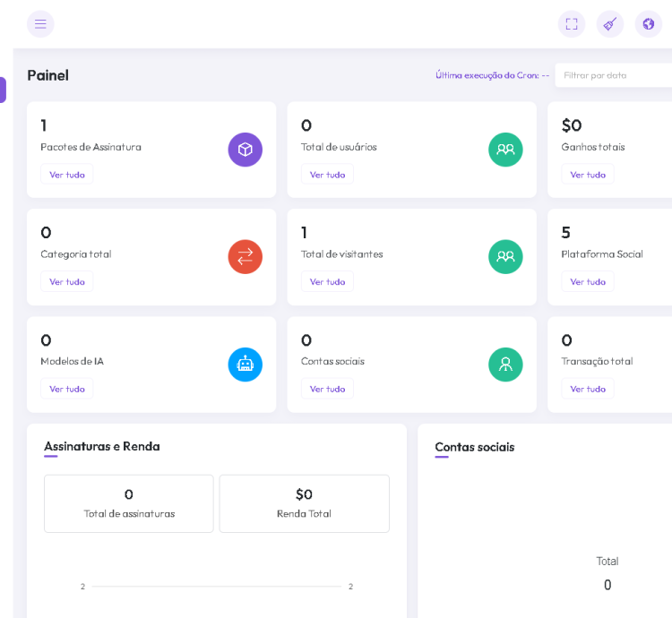Screen dimensions: 672x618
Task: Click the Última execução do Cron text
Action: click(x=493, y=75)
